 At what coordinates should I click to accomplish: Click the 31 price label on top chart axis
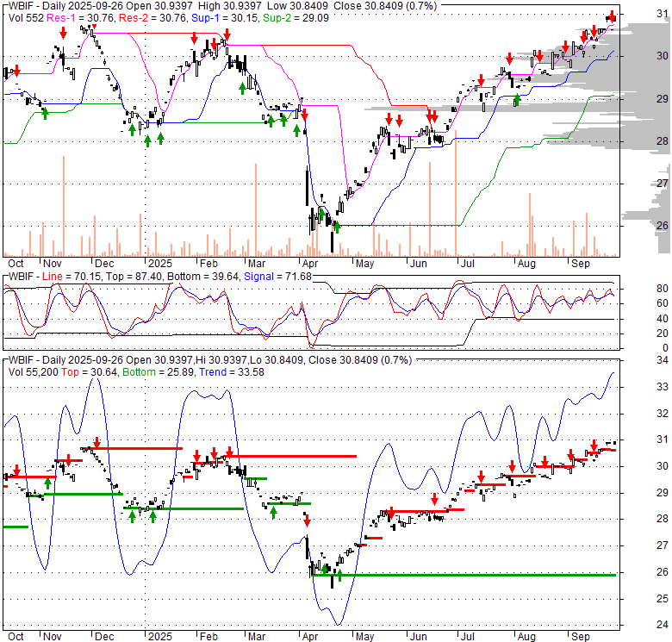click(x=663, y=14)
